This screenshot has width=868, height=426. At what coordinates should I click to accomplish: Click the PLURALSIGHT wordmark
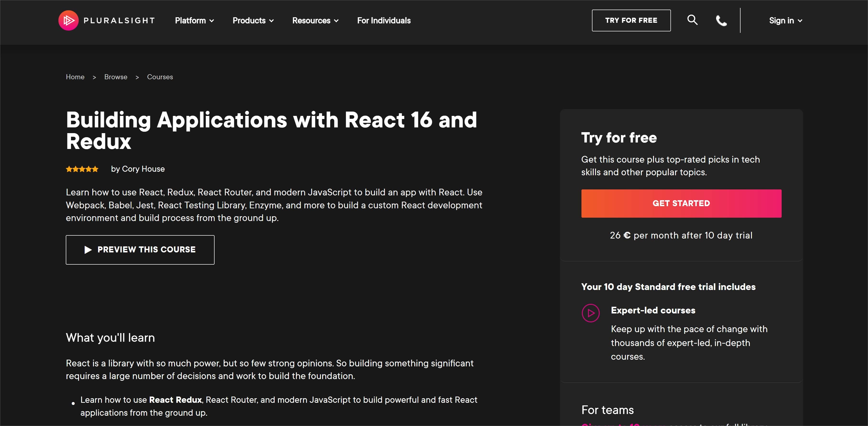click(119, 21)
